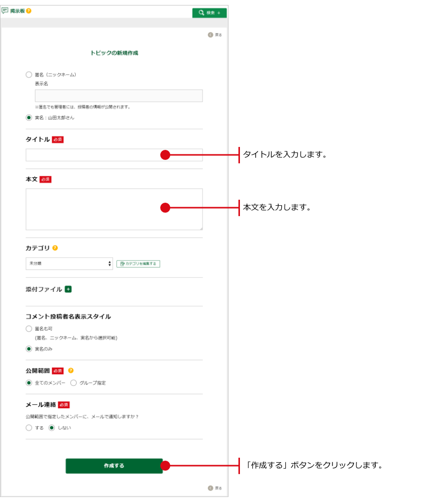Select the 実名：山田太郎さん radio button
The height and width of the screenshot is (502, 448).
click(x=29, y=118)
